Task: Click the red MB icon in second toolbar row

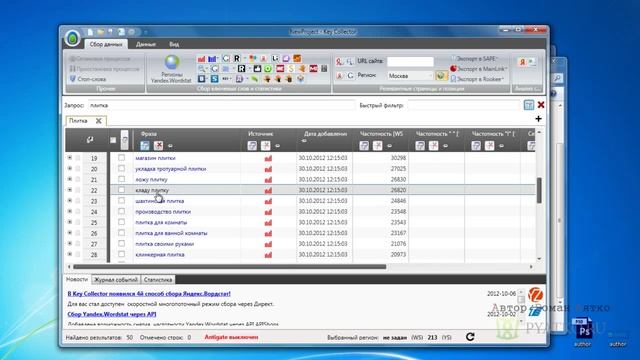Action: 313,69
